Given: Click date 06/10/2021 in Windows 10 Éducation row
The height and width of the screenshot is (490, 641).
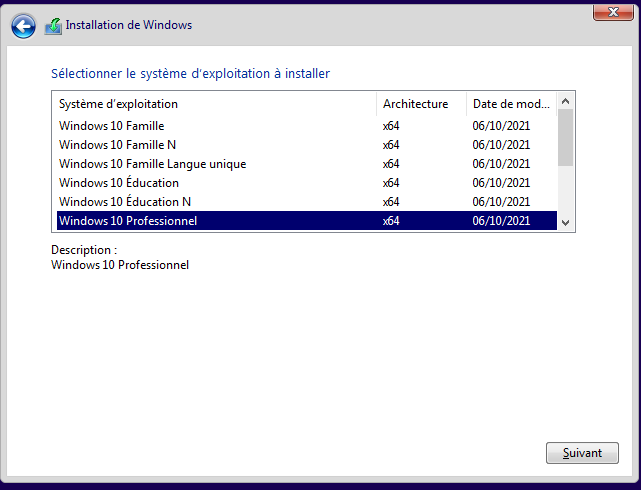Looking at the screenshot, I should click(501, 183).
